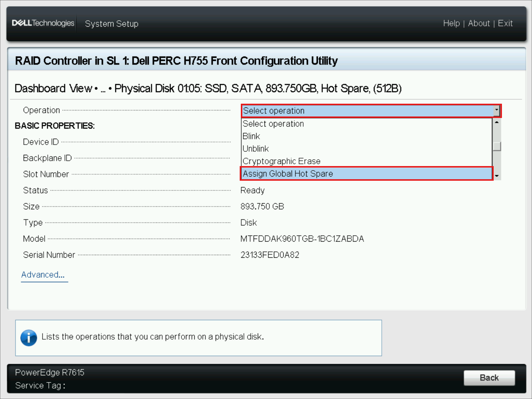The height and width of the screenshot is (399, 532).
Task: Click the model number MTFDDAK960TGB-1BC1ZABDA
Action: (x=302, y=239)
